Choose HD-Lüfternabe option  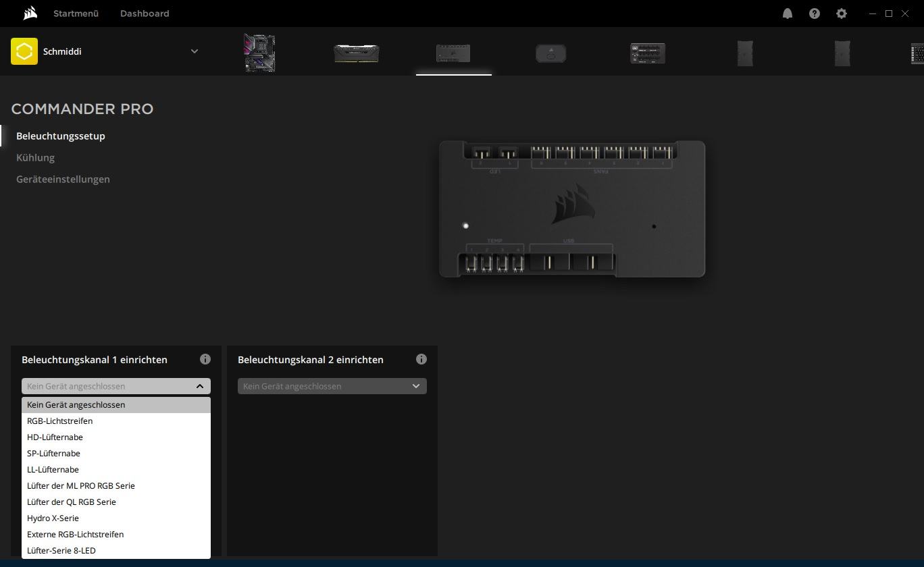(116, 437)
